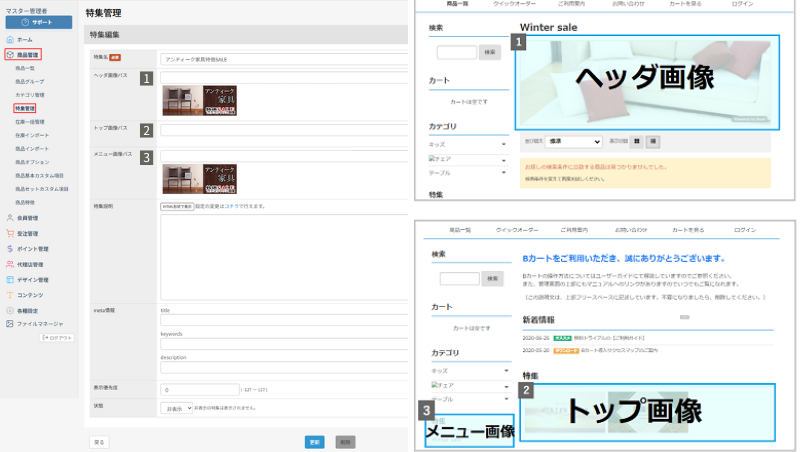Switch to list view icon in product list
800x452 pixels.
tap(653, 142)
